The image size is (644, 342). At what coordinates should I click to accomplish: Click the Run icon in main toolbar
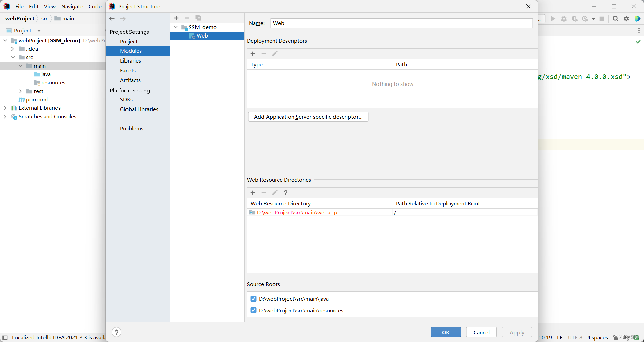(x=553, y=19)
